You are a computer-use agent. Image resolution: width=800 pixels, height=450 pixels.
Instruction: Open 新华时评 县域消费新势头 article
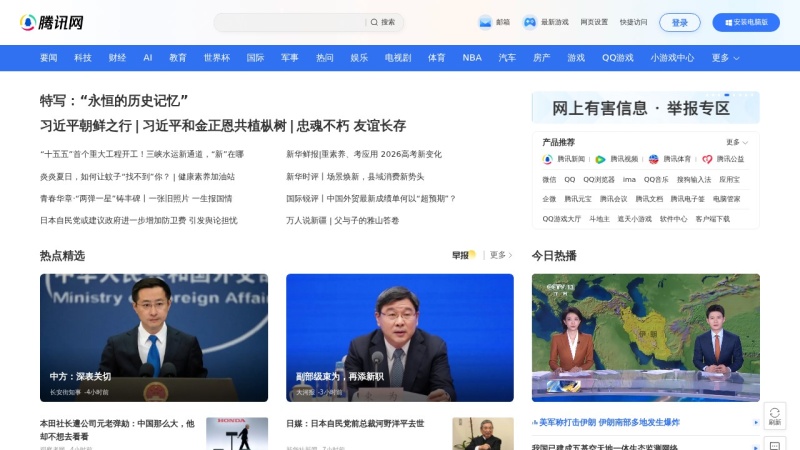point(355,177)
